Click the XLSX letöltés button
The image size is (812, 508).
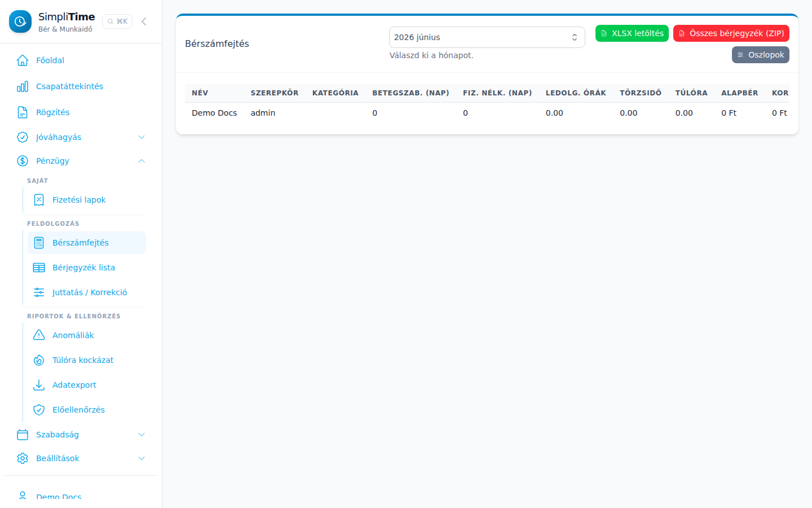(632, 33)
